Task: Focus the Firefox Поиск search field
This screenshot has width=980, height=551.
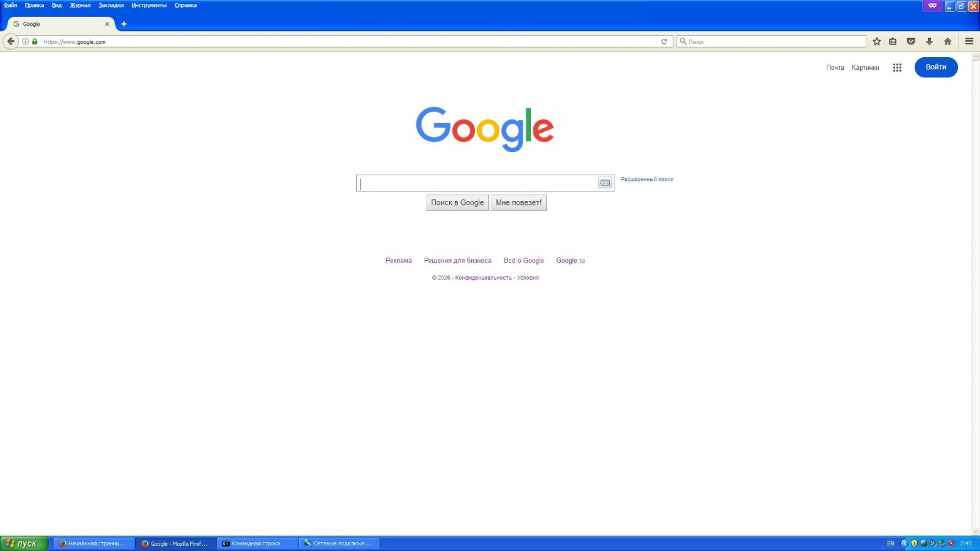Action: point(771,41)
